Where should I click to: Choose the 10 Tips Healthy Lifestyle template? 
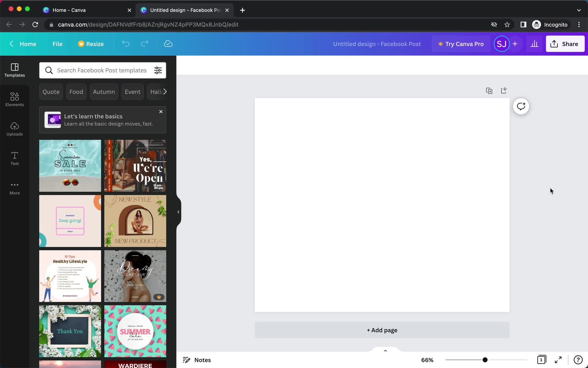70,276
